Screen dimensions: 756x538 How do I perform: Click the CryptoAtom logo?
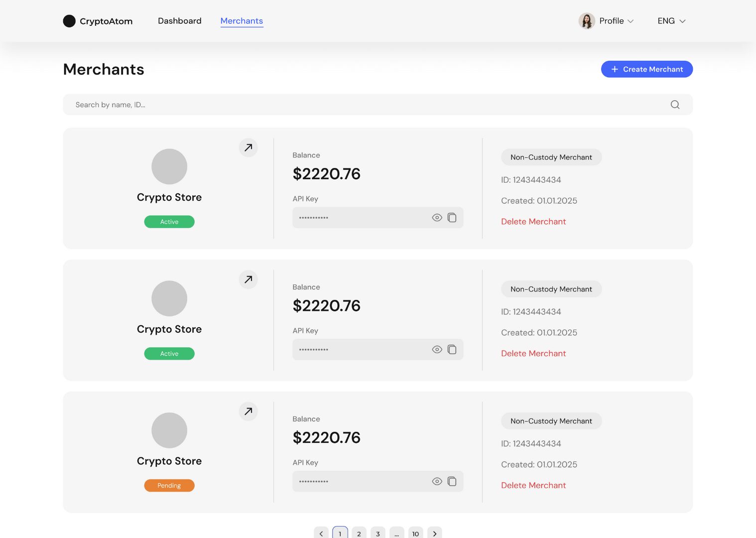(98, 21)
